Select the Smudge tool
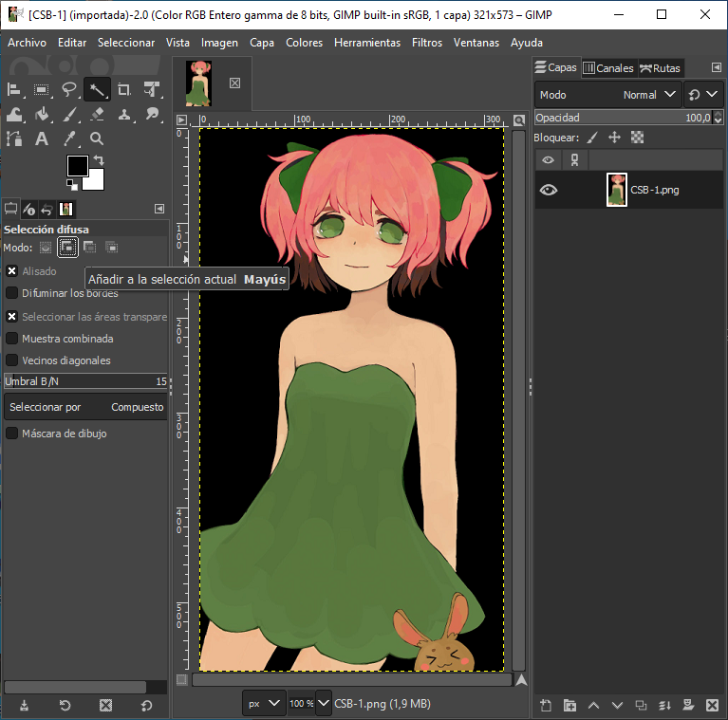This screenshot has width=728, height=720. pyautogui.click(x=152, y=114)
